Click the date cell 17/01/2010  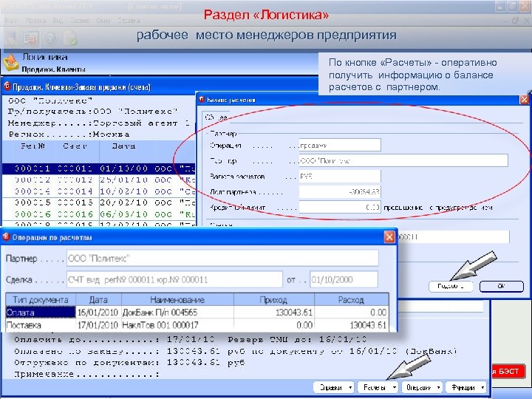click(98, 325)
